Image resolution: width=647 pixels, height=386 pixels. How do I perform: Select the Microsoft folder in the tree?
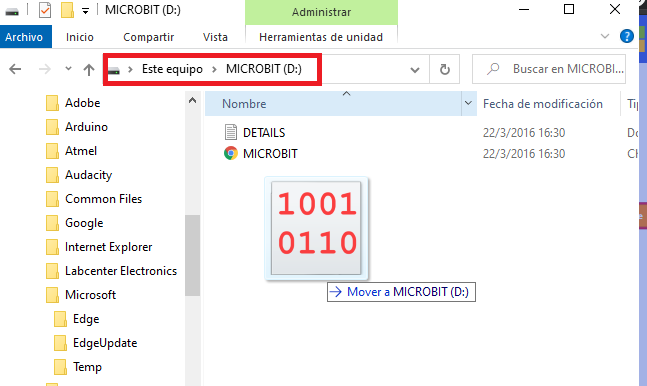pyautogui.click(x=90, y=295)
